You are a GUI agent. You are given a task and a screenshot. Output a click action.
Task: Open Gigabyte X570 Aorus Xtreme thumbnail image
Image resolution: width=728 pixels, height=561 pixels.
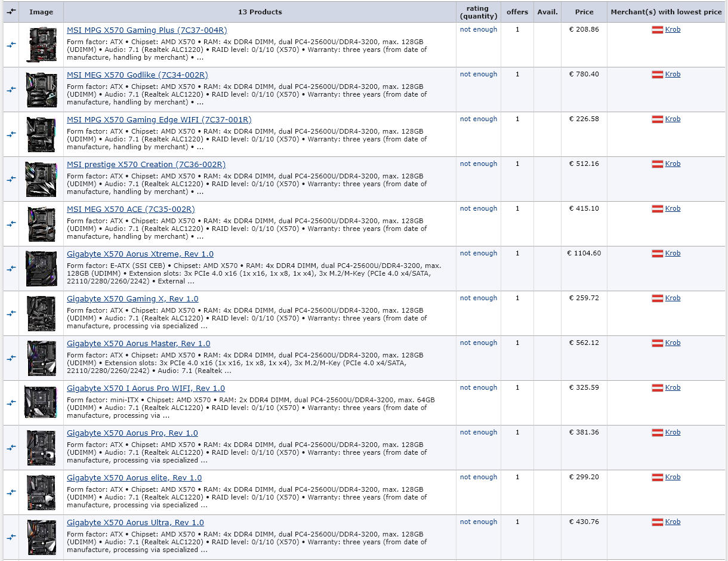pos(41,269)
